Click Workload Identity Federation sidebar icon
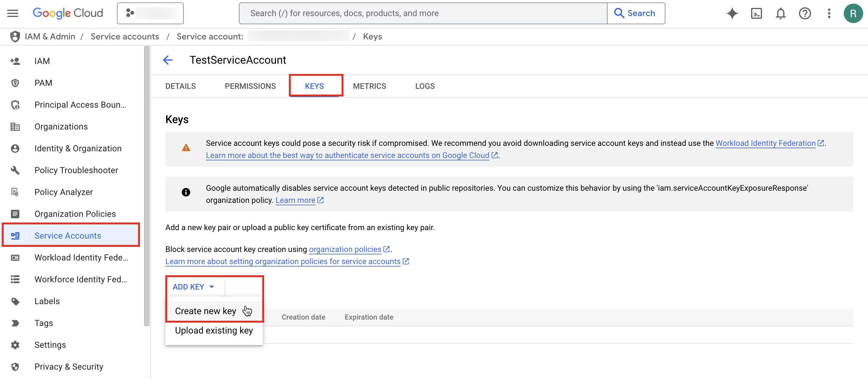868x379 pixels. click(15, 258)
